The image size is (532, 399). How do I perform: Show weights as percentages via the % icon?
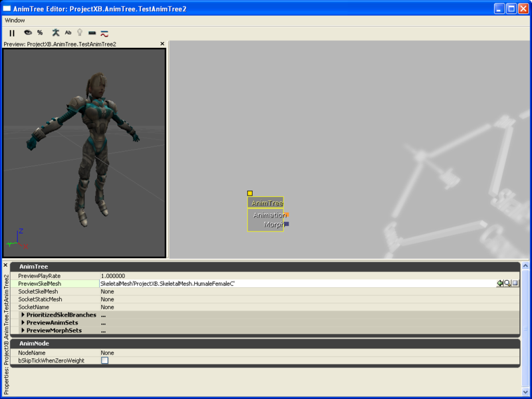coord(41,33)
